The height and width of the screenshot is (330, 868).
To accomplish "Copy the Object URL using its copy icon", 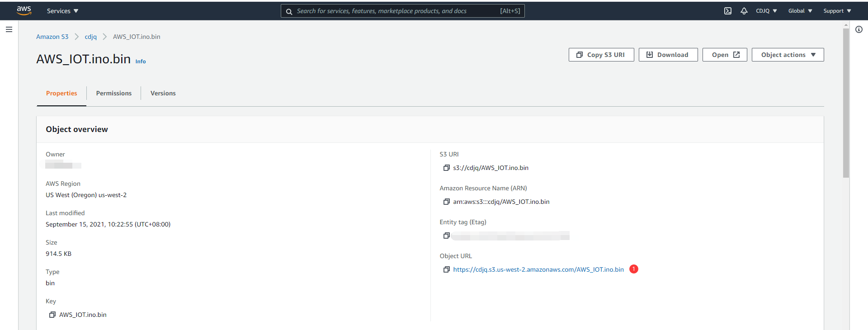I will 447,269.
